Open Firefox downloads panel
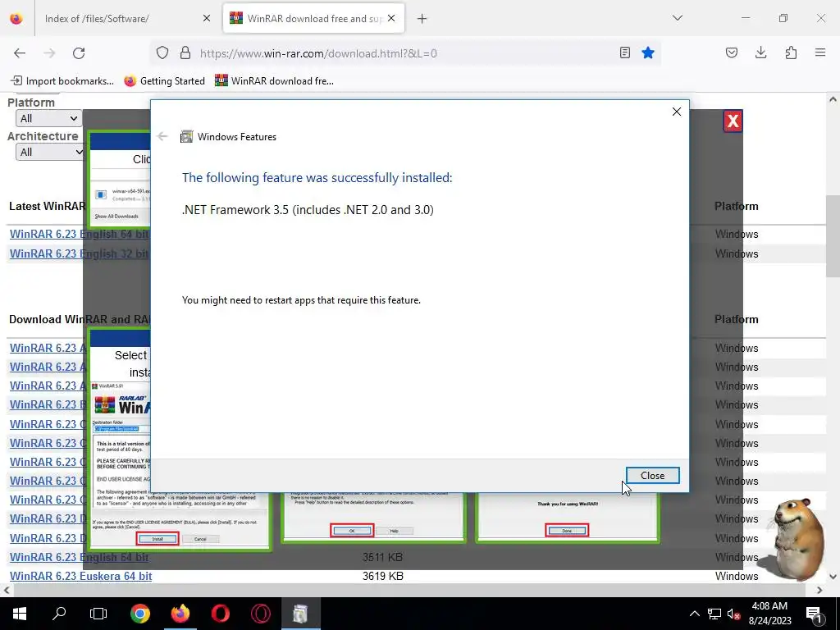Image resolution: width=840 pixels, height=630 pixels. pyautogui.click(x=760, y=52)
